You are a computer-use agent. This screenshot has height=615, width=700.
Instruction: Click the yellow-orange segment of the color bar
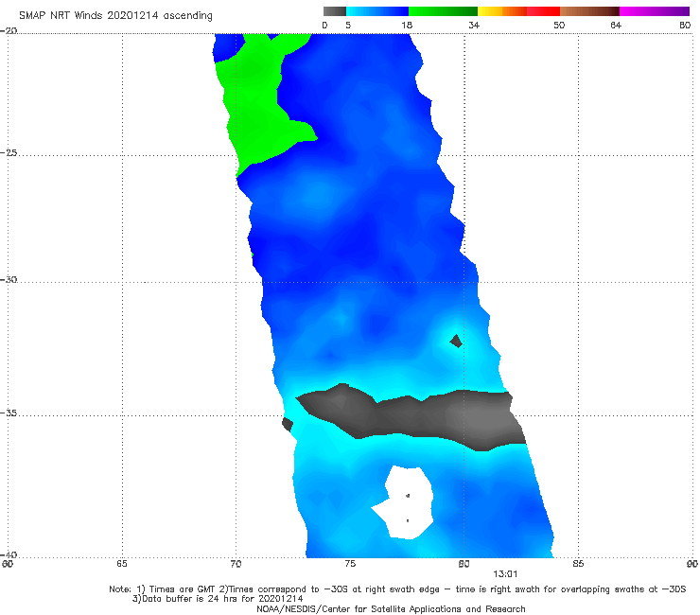pos(501,11)
